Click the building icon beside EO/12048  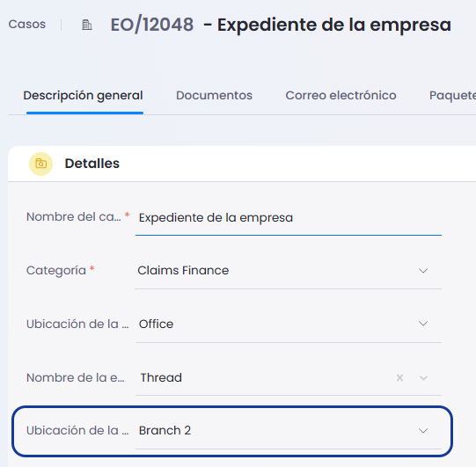tap(87, 25)
